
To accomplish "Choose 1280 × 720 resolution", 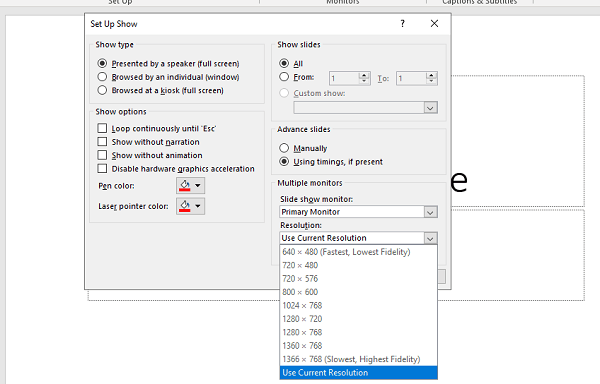I will pos(359,319).
